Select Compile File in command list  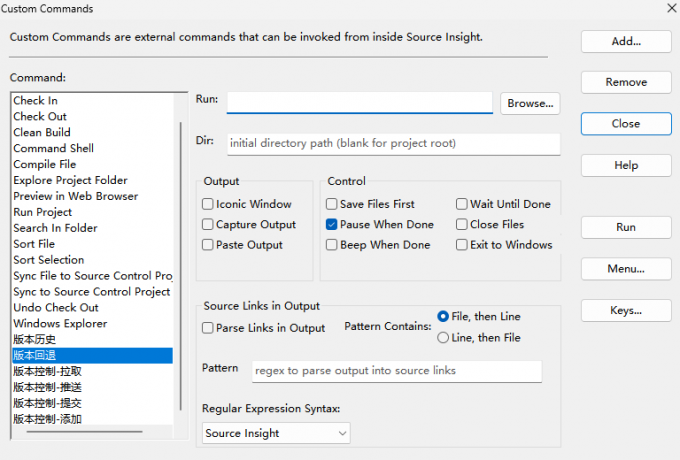45,164
